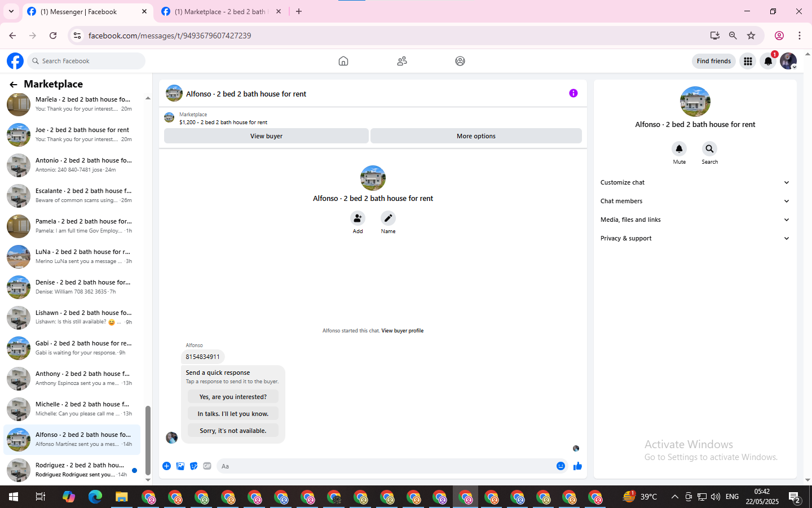The width and height of the screenshot is (812, 508).
Task: Open the account profile picture menu
Action: click(788, 61)
